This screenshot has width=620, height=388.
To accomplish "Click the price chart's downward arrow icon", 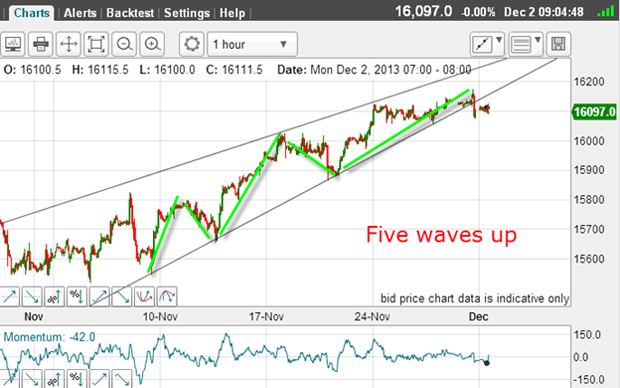I will (32, 296).
